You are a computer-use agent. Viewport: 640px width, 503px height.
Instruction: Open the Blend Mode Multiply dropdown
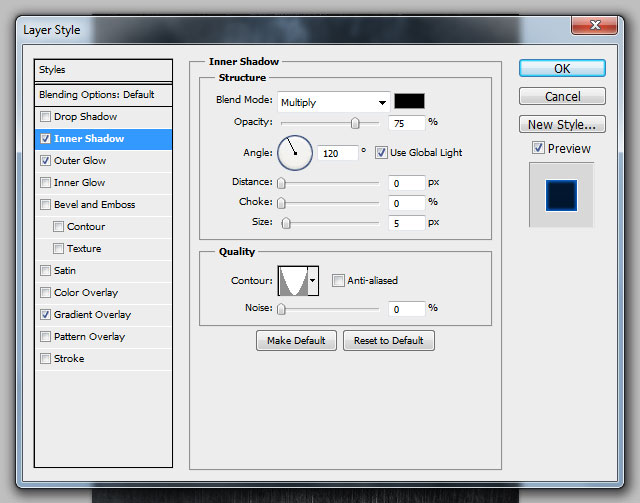(333, 102)
